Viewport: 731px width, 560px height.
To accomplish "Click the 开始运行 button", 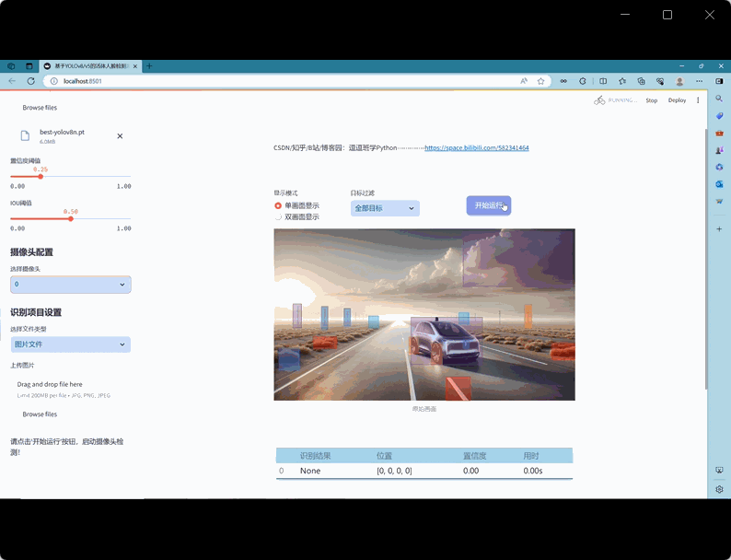I will click(489, 205).
